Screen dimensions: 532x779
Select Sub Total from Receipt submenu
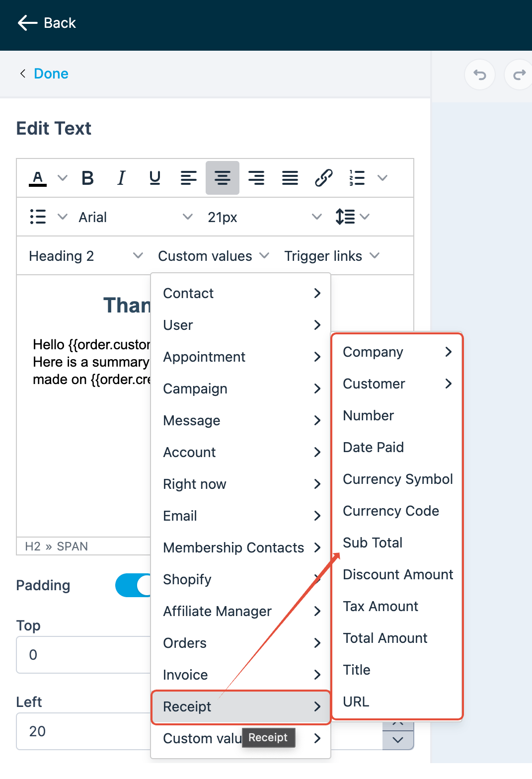[373, 543]
